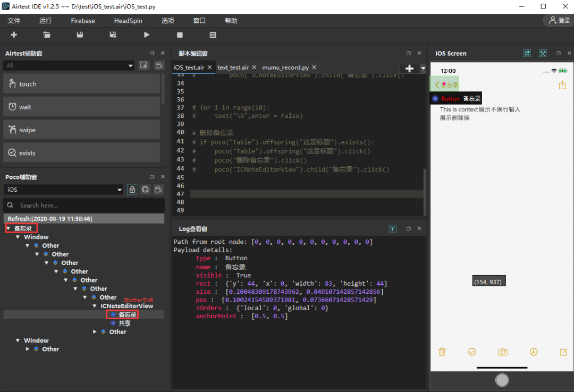The image size is (574, 392).
Task: Click the Poco record camera icon
Action: pos(158,190)
